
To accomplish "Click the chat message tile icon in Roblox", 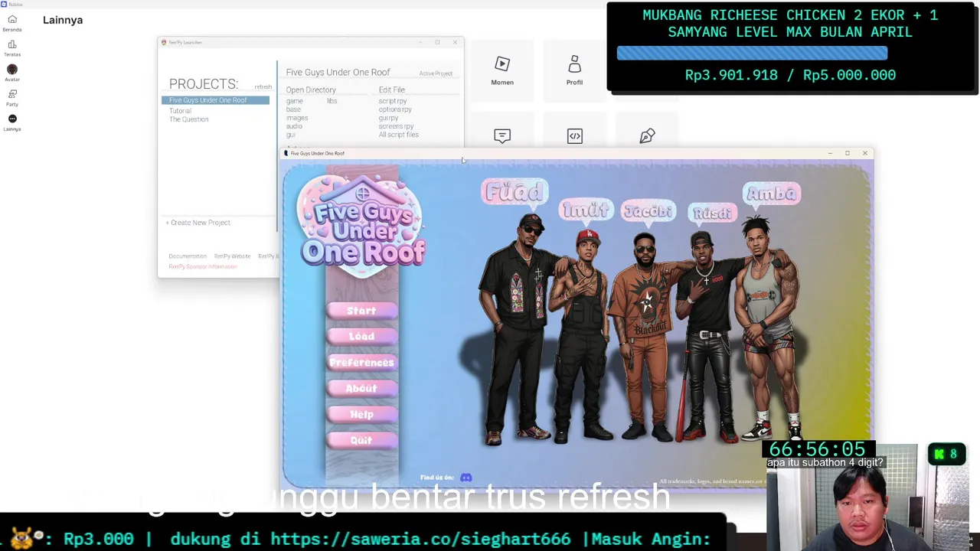I will pyautogui.click(x=502, y=136).
